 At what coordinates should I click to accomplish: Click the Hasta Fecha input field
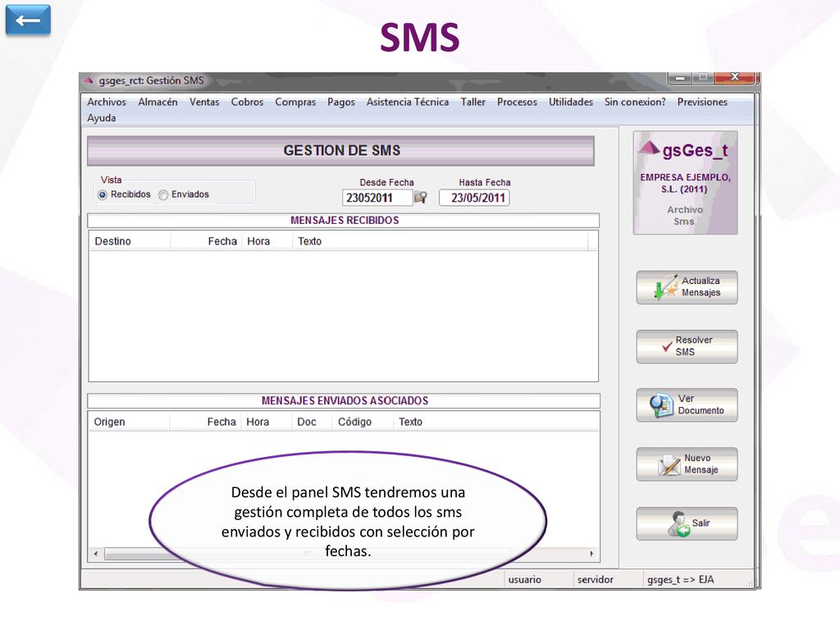[474, 198]
